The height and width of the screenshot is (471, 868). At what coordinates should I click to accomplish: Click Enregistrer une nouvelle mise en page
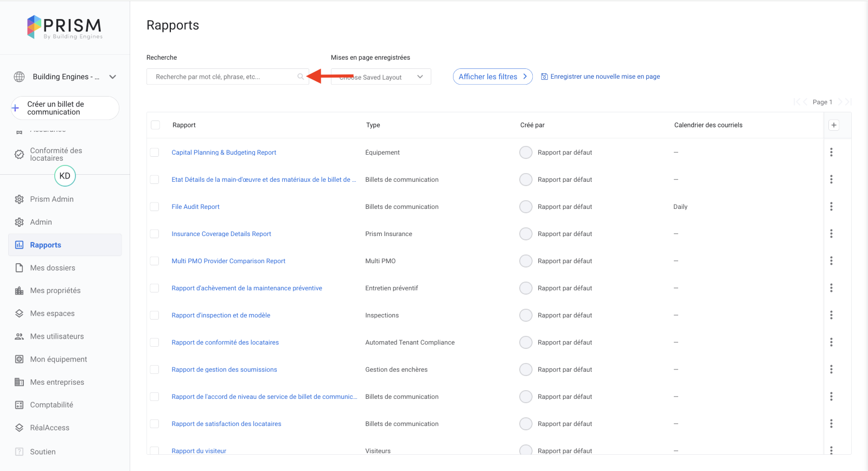[x=604, y=77]
